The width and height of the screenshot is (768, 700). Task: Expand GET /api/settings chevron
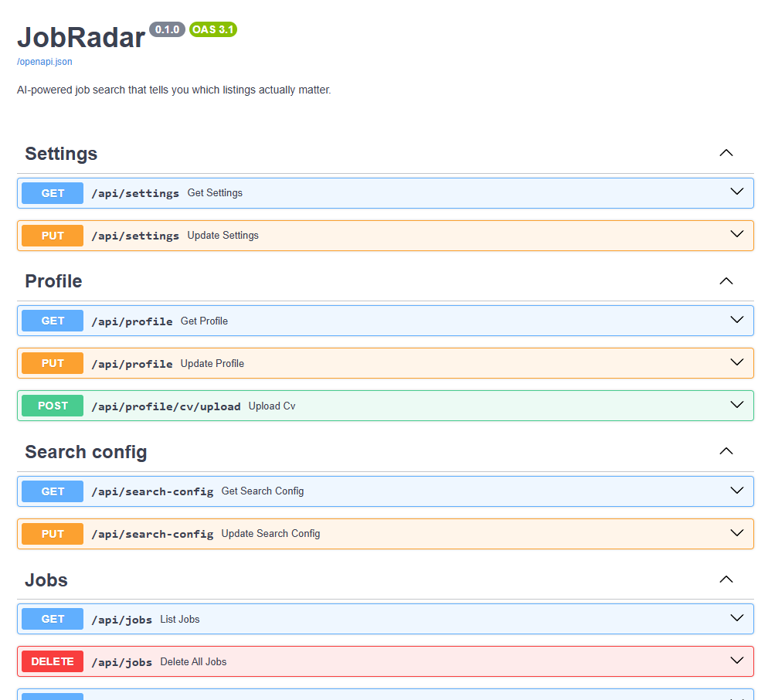(x=736, y=192)
